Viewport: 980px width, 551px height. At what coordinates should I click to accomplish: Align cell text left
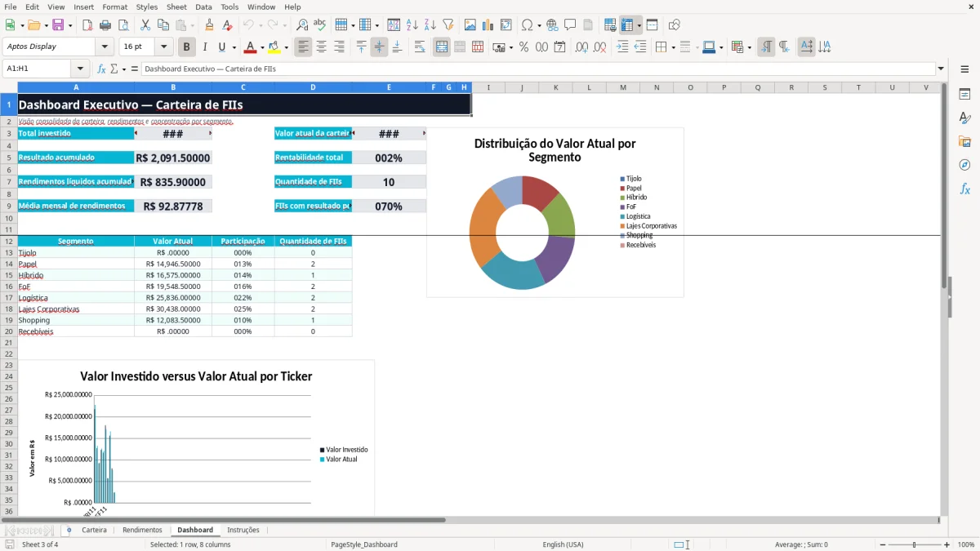304,47
